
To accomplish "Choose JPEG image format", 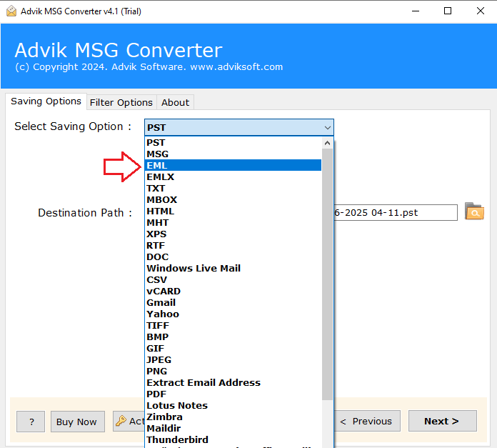I will click(x=233, y=359).
